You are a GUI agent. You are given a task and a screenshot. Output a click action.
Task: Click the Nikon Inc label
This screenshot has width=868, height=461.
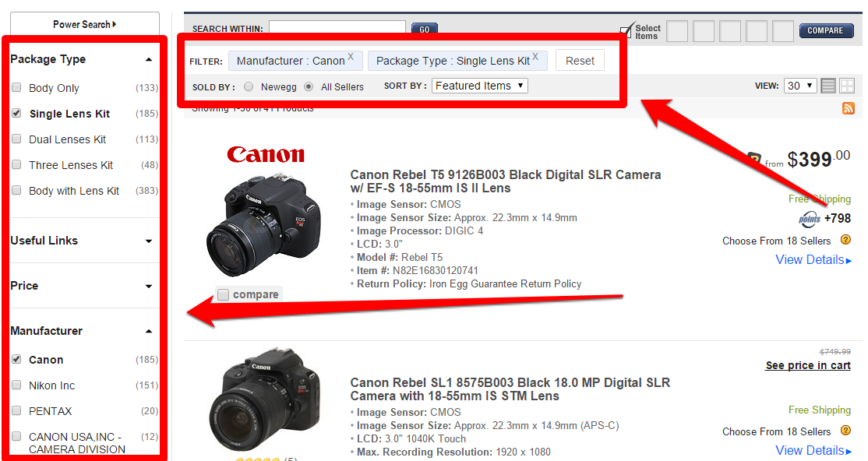click(x=52, y=385)
